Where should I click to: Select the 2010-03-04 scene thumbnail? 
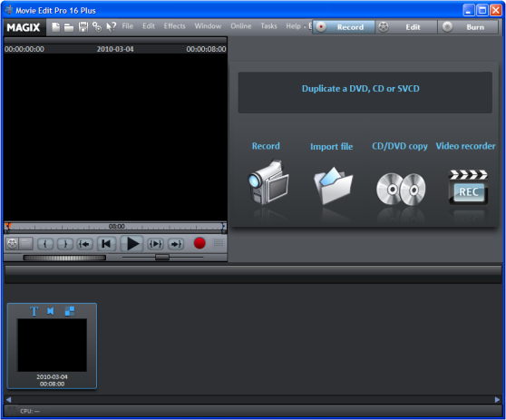[x=52, y=345]
